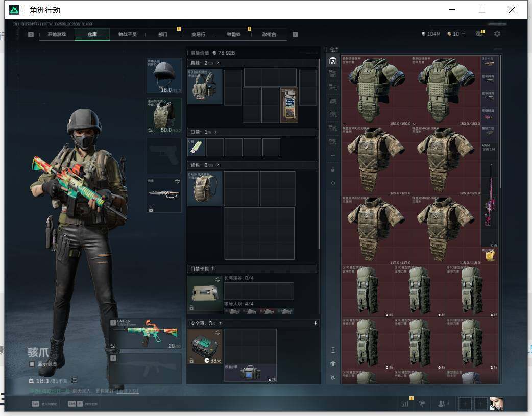Click the warehouse vertical scrollbar
The height and width of the screenshot is (416, 532).
tap(500, 120)
